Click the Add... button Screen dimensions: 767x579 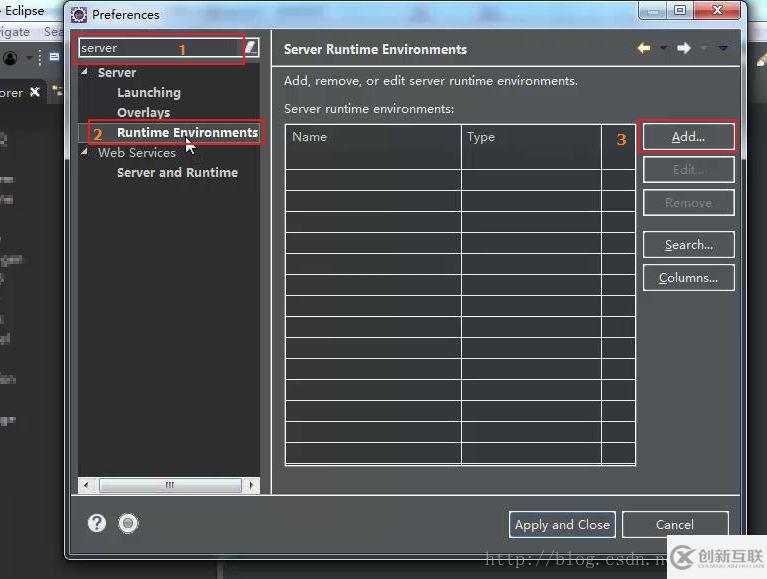[x=688, y=137]
